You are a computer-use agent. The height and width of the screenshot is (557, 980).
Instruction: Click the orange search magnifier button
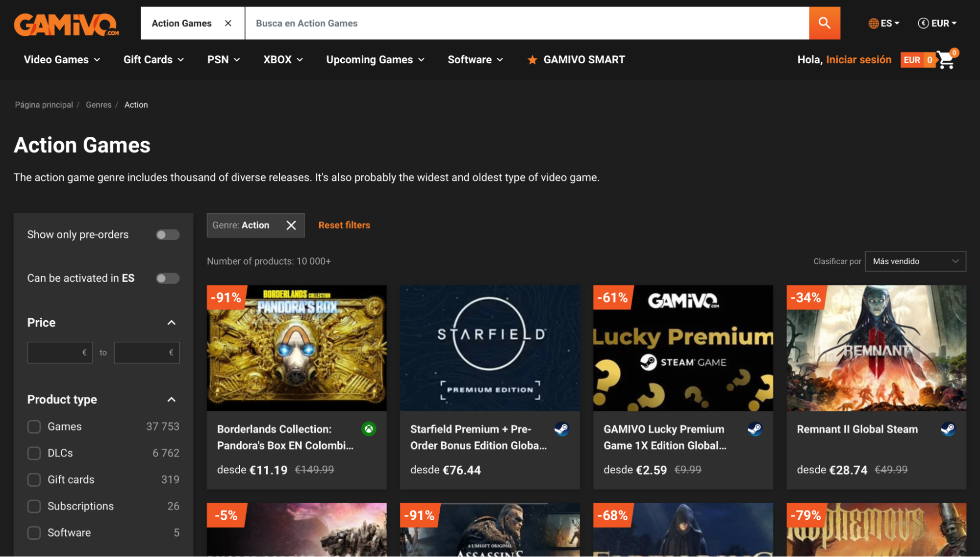coord(824,23)
